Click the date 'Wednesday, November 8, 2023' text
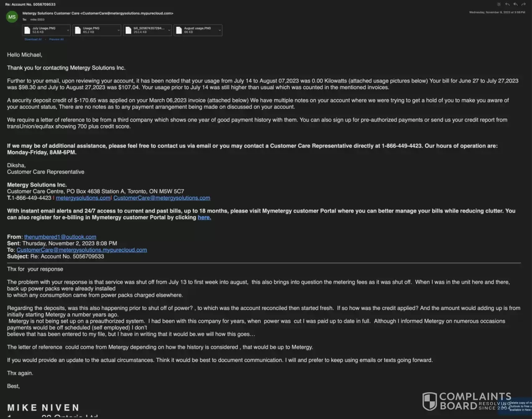Viewport: 532px width, 419px height. coord(489,13)
